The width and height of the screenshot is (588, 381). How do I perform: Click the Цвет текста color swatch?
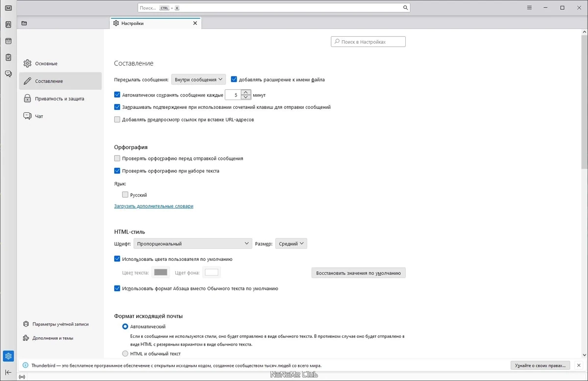pos(161,272)
